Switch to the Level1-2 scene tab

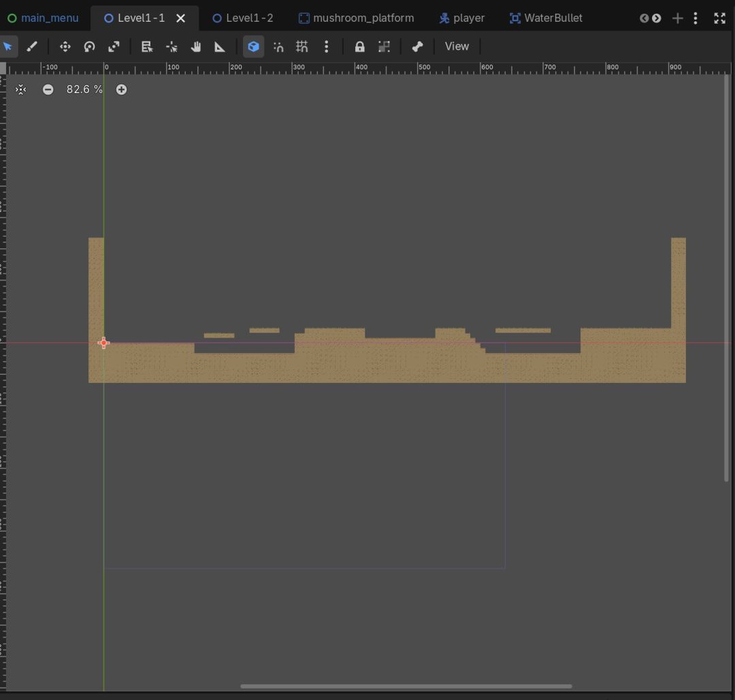pos(243,18)
